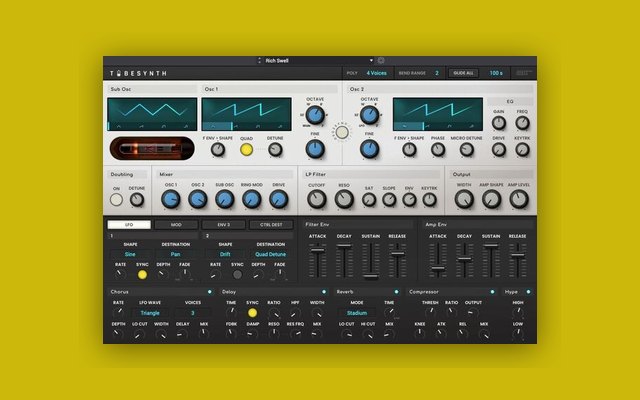Enable Doubling with the ON button
This screenshot has width=640, height=400.
coord(116,200)
